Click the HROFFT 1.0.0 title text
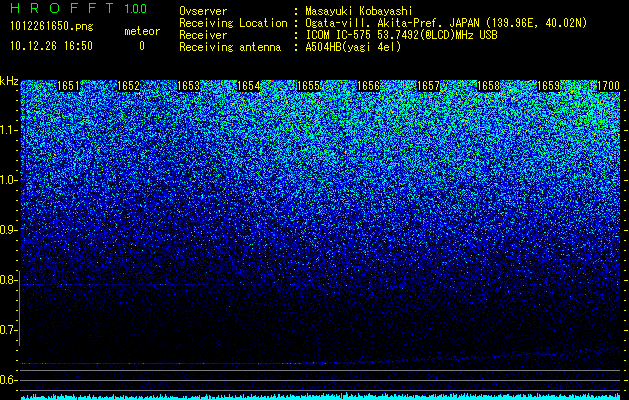The image size is (629, 400). click(x=79, y=8)
